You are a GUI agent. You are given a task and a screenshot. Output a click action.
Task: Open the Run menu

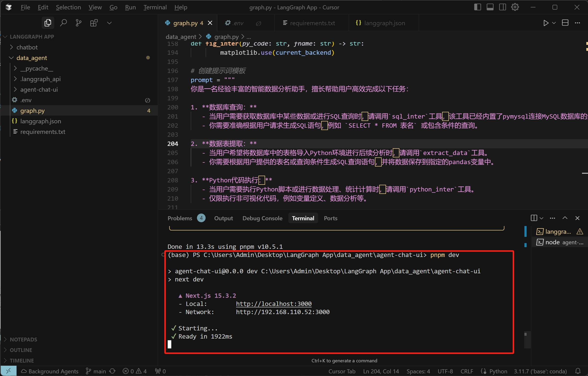131,7
